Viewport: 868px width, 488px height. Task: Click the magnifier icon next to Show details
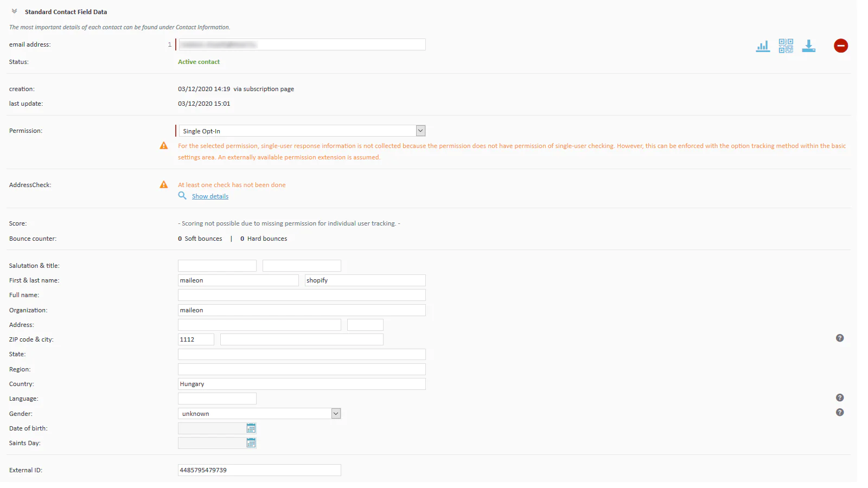click(182, 196)
